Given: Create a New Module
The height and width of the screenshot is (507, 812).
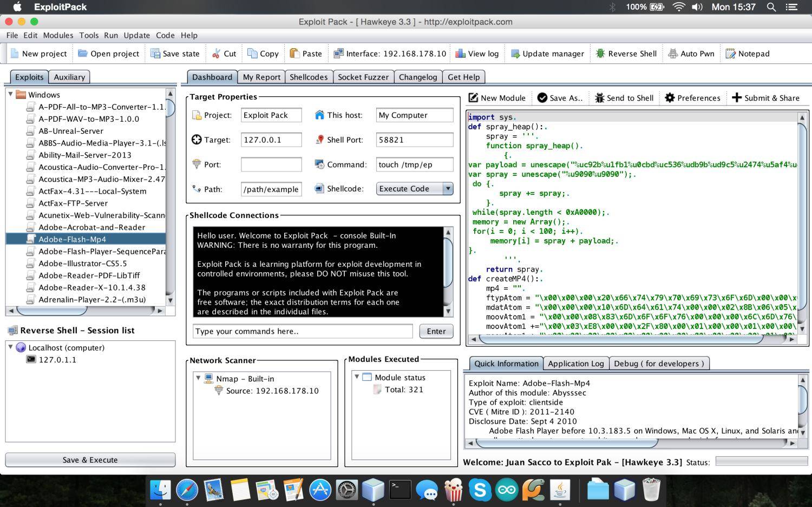Looking at the screenshot, I should 496,98.
